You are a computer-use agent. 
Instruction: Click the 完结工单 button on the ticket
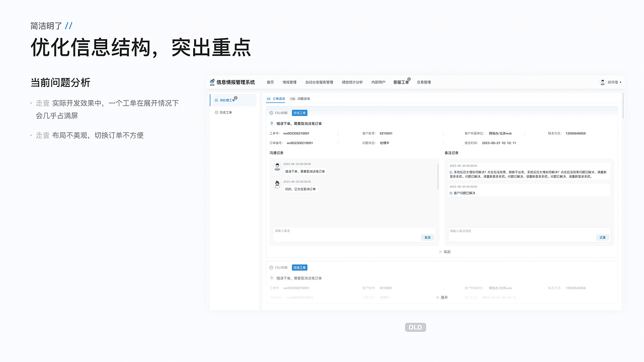pos(299,113)
